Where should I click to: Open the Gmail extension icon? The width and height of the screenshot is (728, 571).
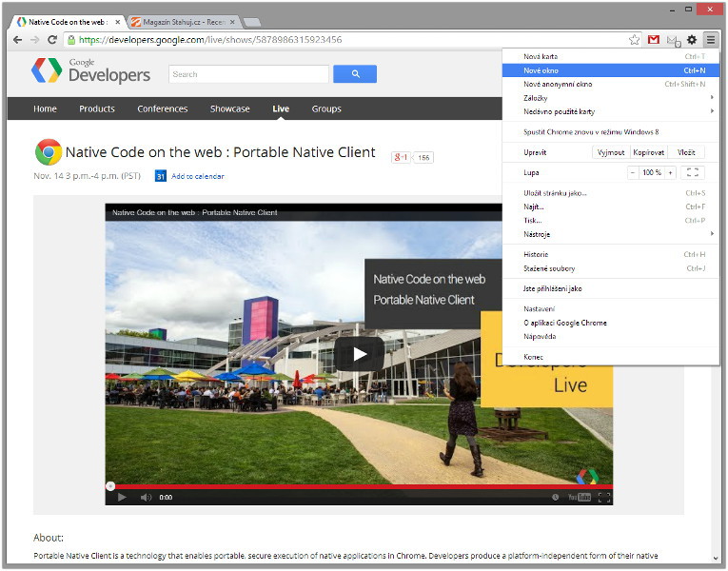click(x=654, y=40)
